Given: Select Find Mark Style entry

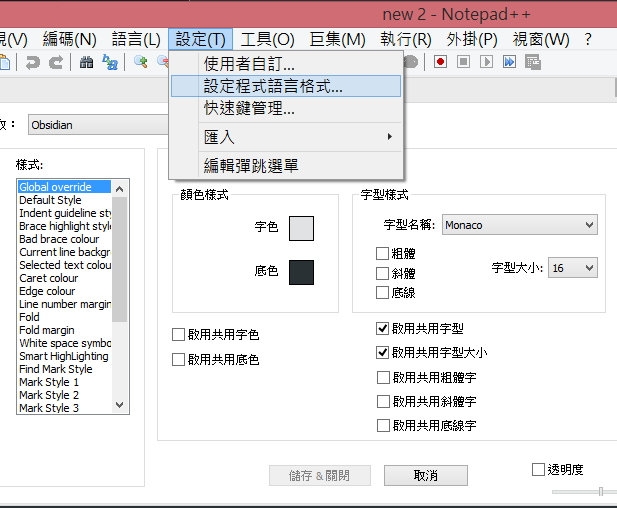Looking at the screenshot, I should 64,369.
